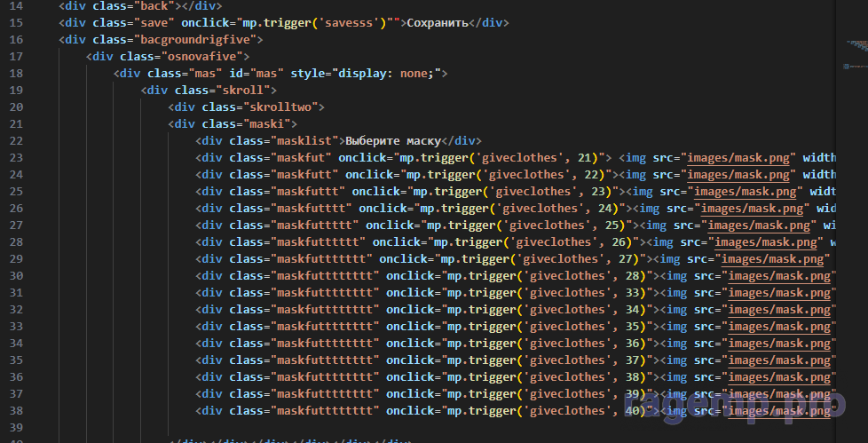This screenshot has width=868, height=443.
Task: Select line number 30 in the gutter
Action: click(x=15, y=276)
